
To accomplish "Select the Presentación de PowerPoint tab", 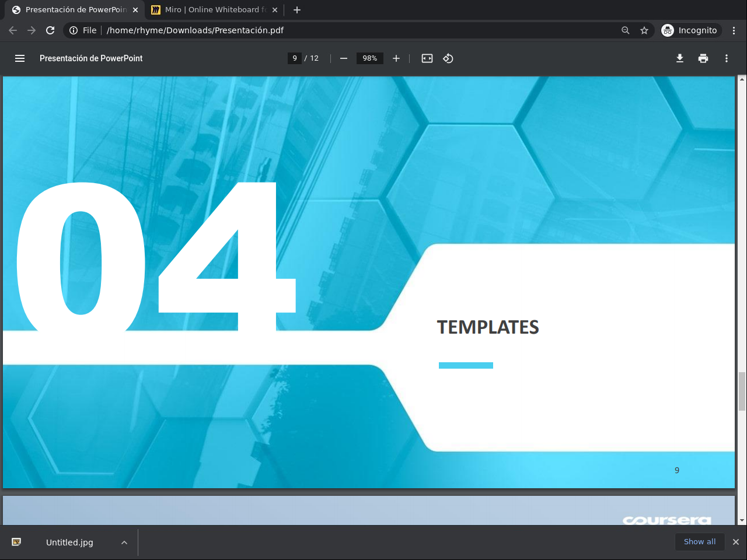I will pos(75,10).
